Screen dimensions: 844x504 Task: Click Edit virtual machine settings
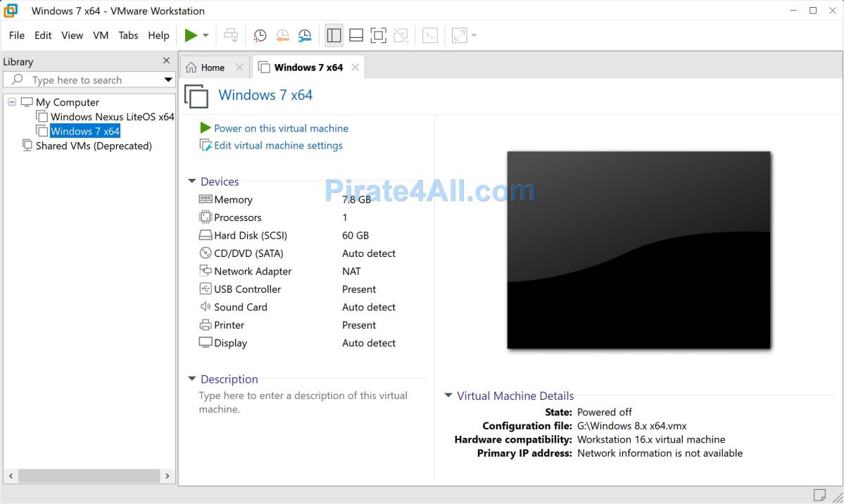coord(278,146)
